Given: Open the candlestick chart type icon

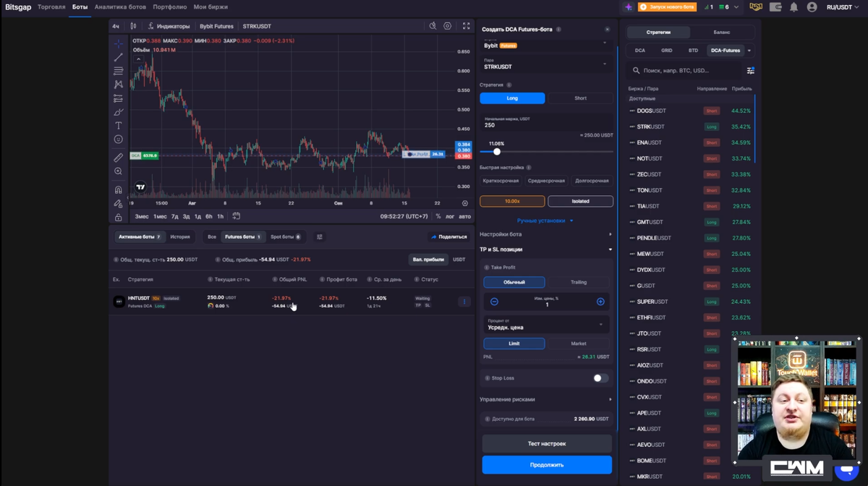Looking at the screenshot, I should (x=133, y=26).
